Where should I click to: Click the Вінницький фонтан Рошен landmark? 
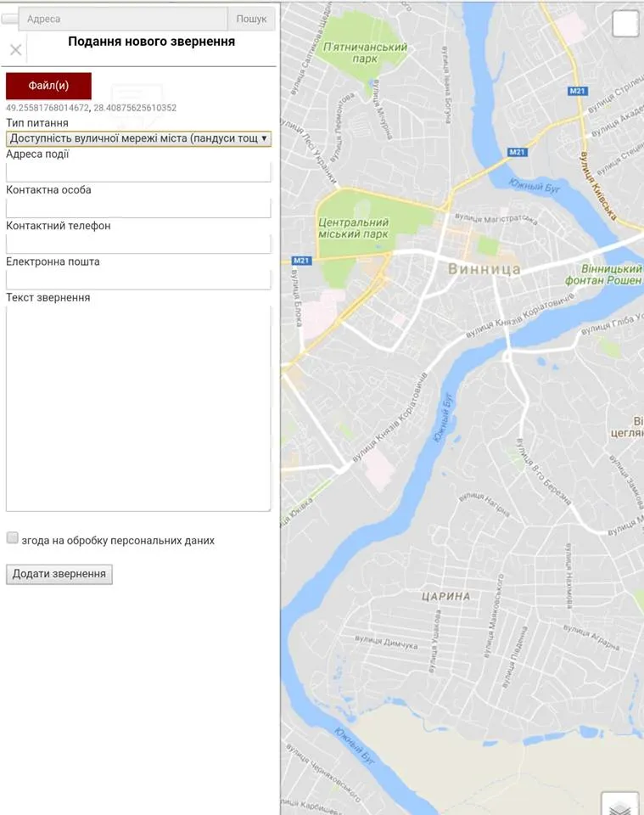click(x=606, y=274)
